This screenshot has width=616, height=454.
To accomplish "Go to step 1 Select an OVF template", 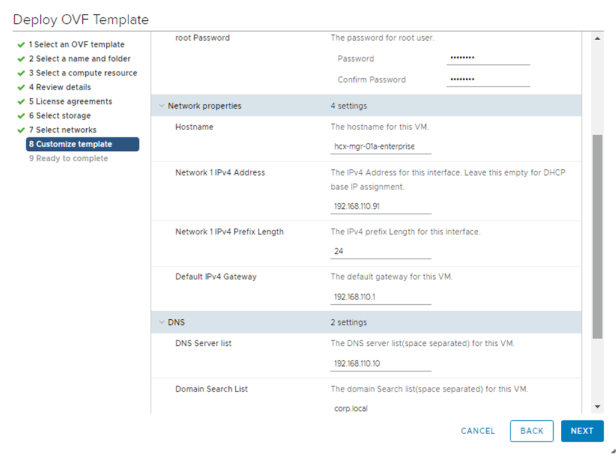I will (x=76, y=45).
